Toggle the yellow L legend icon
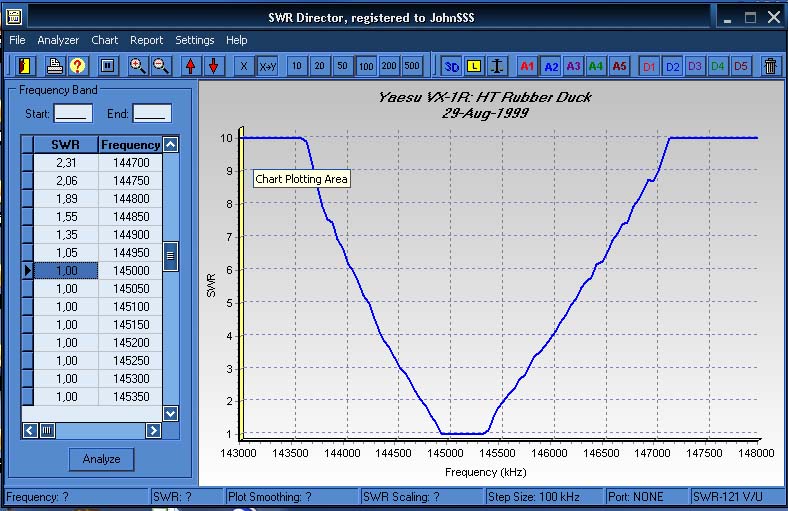 (x=474, y=66)
